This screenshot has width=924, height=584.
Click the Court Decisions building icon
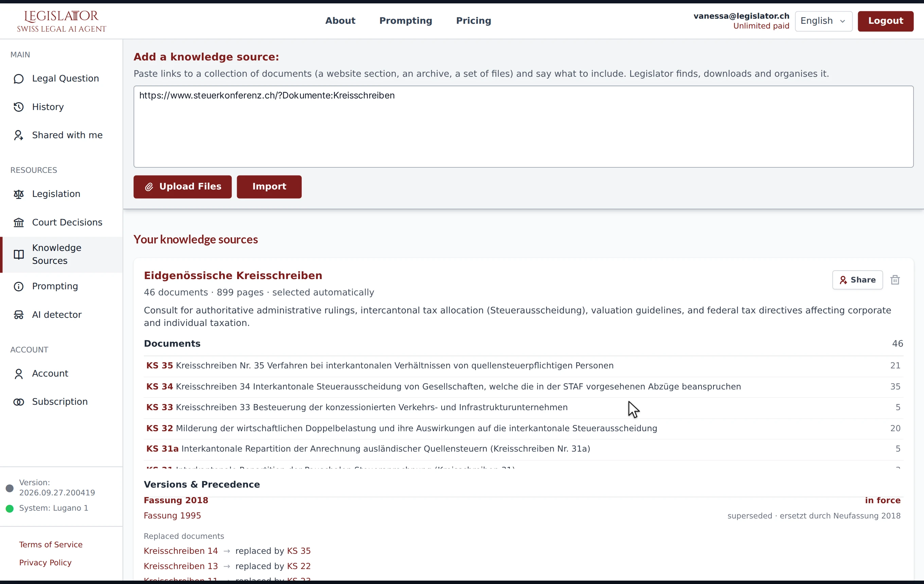pos(18,222)
